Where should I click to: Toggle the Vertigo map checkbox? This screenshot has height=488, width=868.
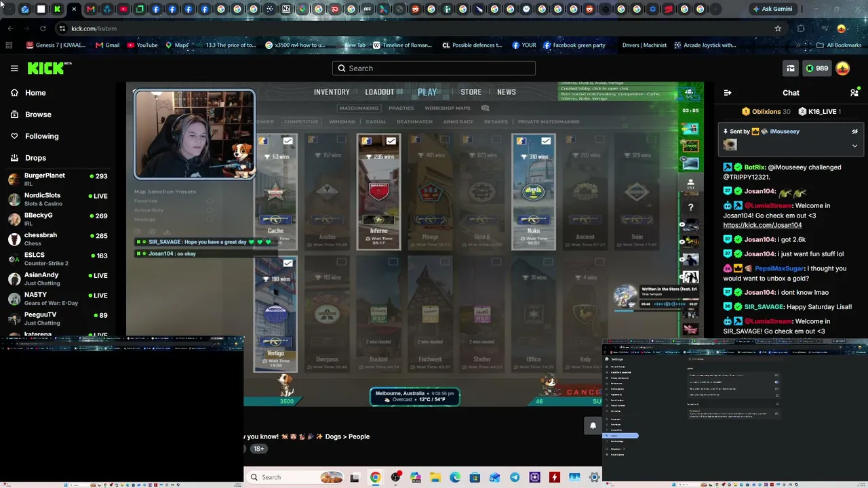click(x=288, y=263)
